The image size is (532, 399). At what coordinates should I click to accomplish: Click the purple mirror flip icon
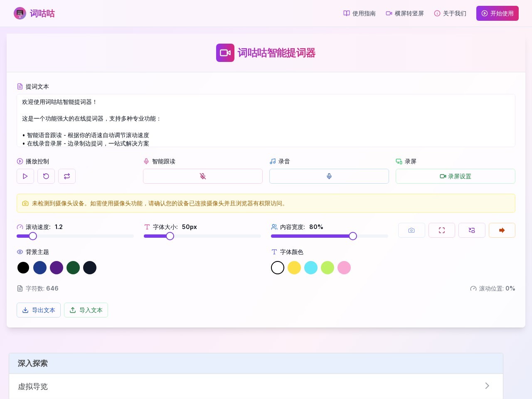click(472, 230)
